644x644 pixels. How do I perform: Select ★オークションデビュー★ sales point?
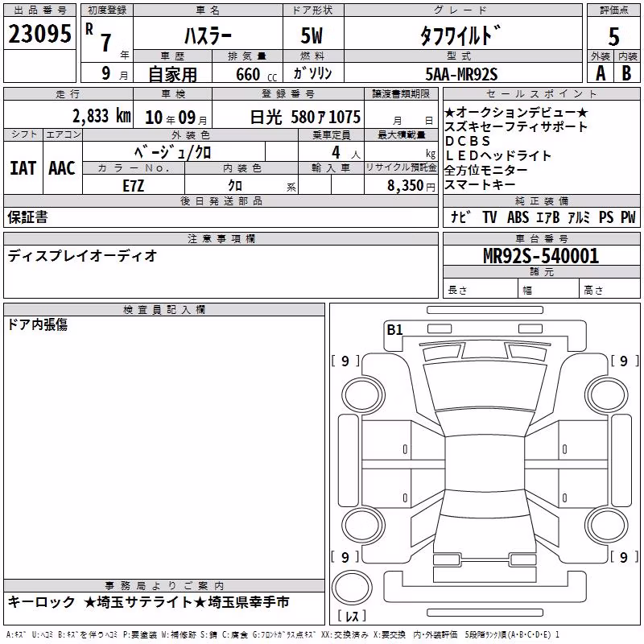click(x=516, y=112)
